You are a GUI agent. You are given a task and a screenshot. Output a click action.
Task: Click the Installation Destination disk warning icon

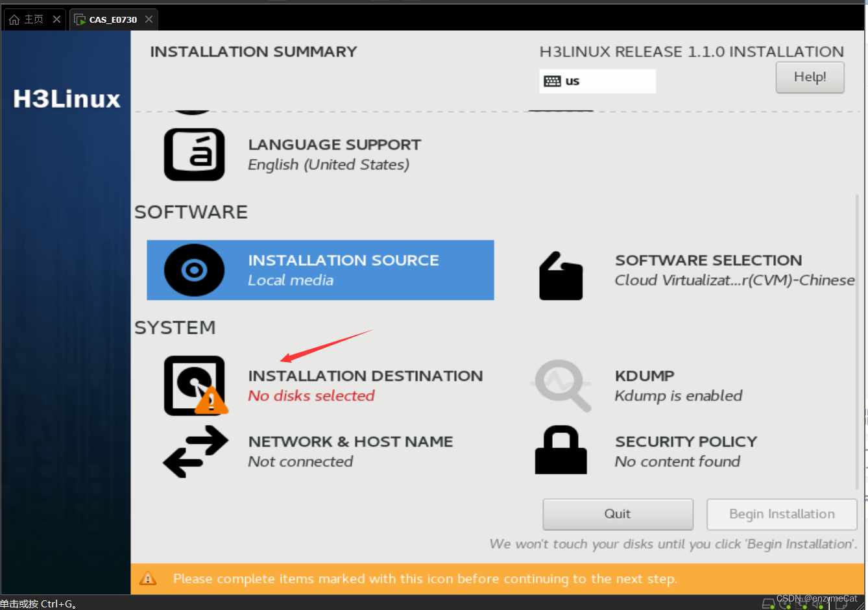coord(195,385)
